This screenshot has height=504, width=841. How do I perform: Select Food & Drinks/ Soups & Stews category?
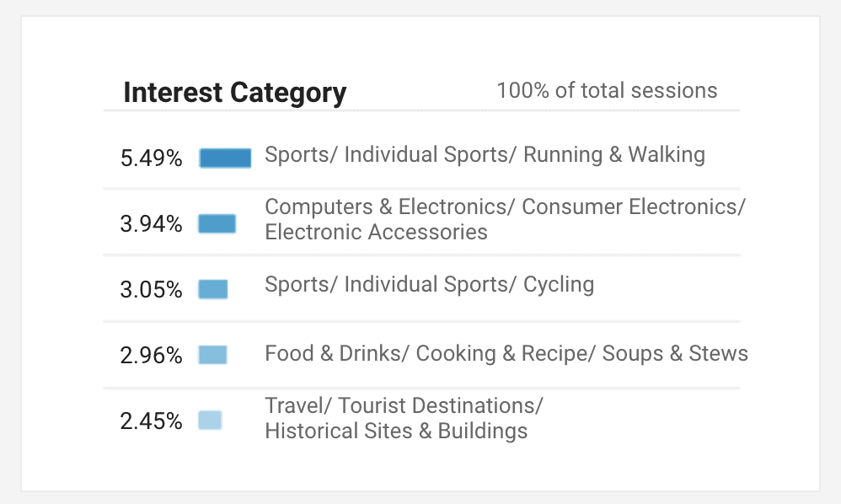pos(506,353)
